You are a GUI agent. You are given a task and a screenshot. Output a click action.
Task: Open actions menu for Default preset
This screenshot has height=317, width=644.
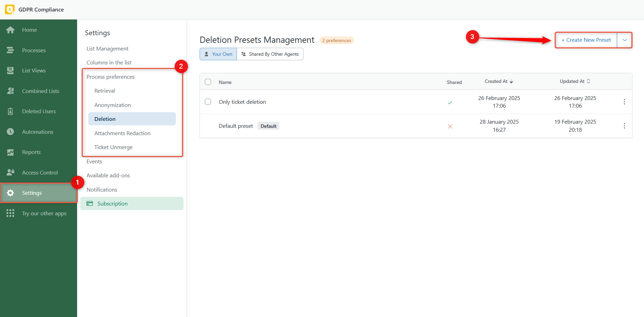(x=624, y=126)
